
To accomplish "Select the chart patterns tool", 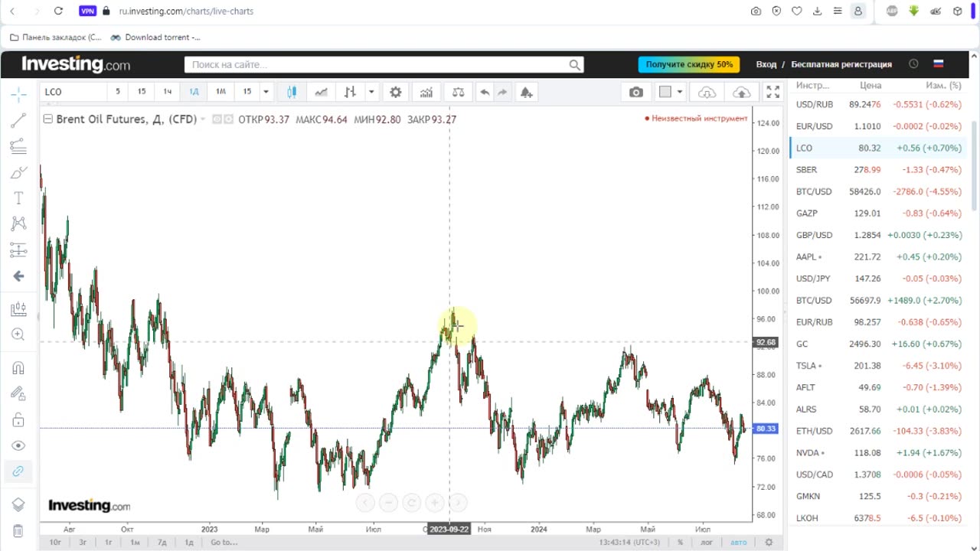I will coord(18,223).
